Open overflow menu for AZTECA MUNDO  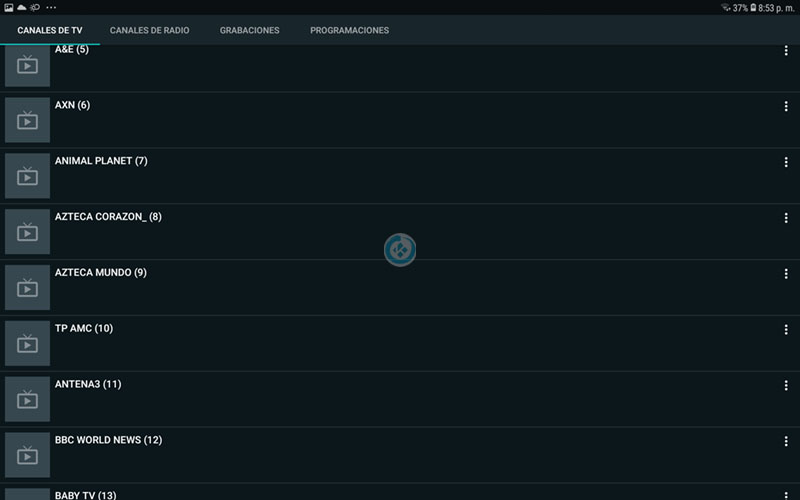coord(786,274)
